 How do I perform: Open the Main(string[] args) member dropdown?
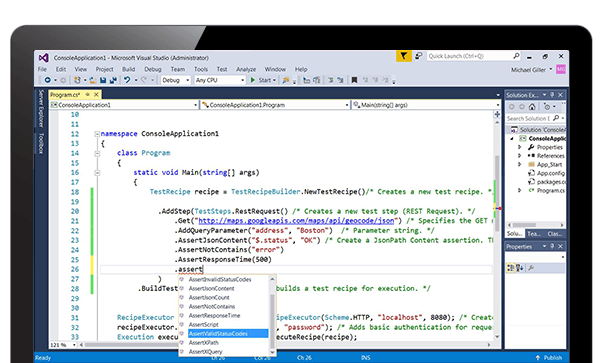[426, 105]
